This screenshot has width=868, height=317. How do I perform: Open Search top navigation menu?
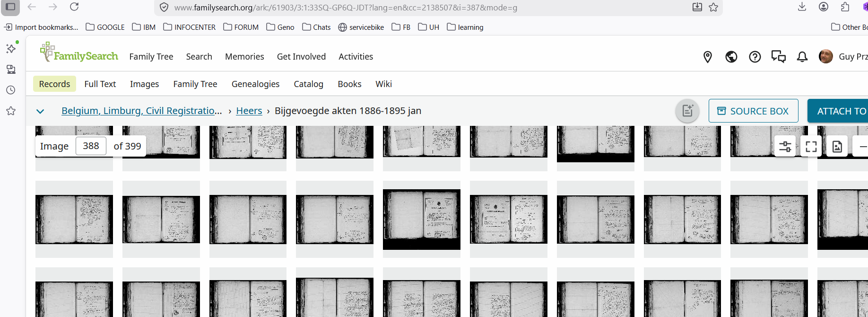point(199,56)
